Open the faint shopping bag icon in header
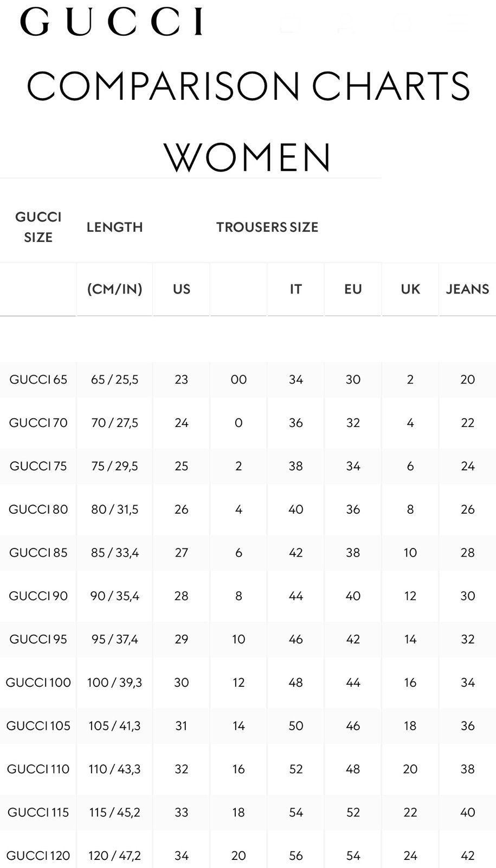 pyautogui.click(x=289, y=23)
